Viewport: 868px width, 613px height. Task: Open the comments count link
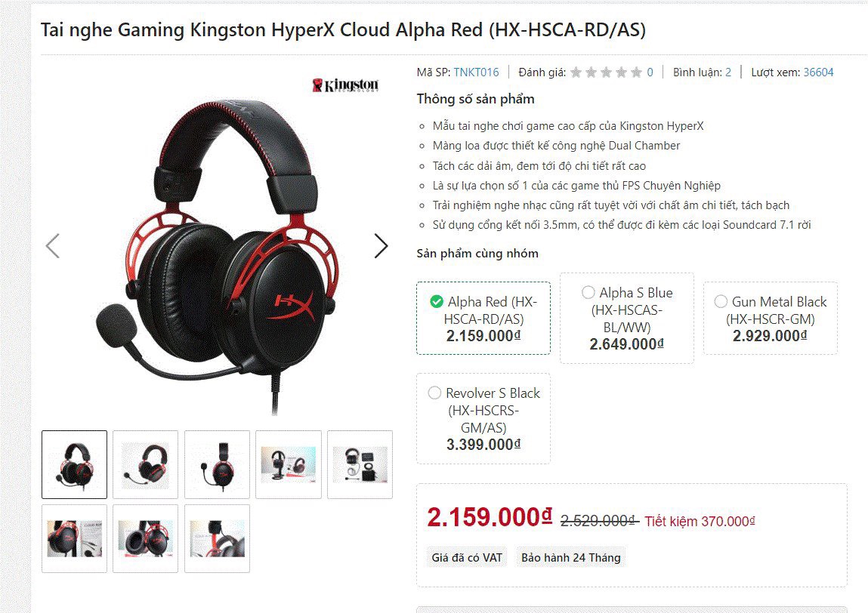[728, 72]
